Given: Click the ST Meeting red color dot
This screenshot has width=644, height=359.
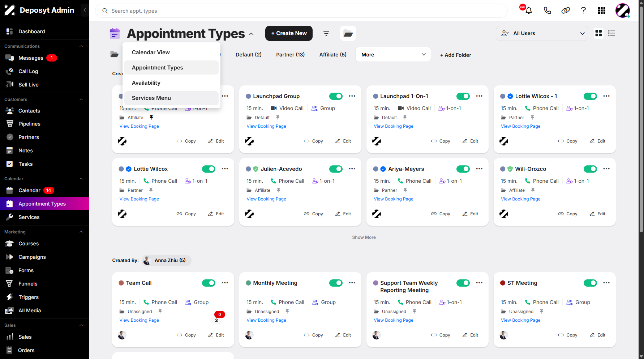Looking at the screenshot, I should pos(502,283).
